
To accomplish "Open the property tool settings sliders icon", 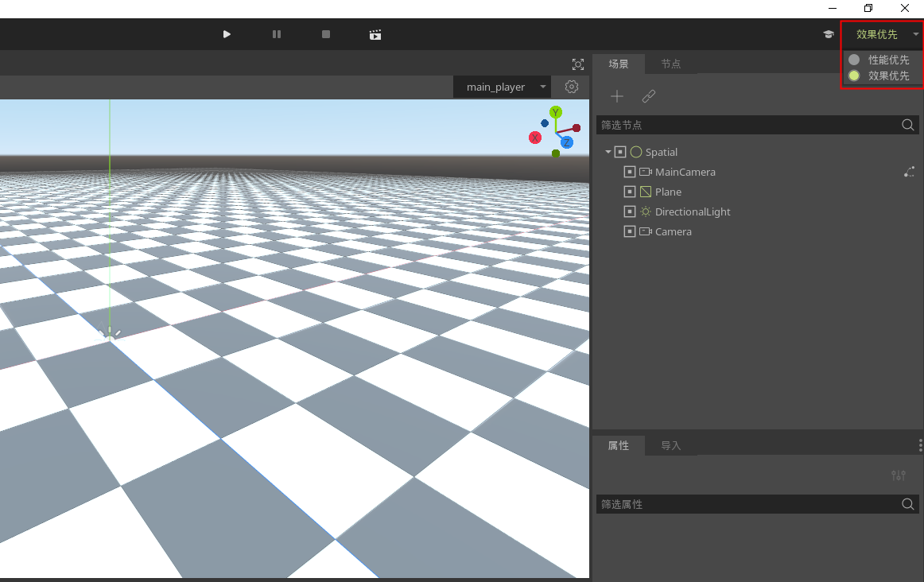I will coord(899,475).
